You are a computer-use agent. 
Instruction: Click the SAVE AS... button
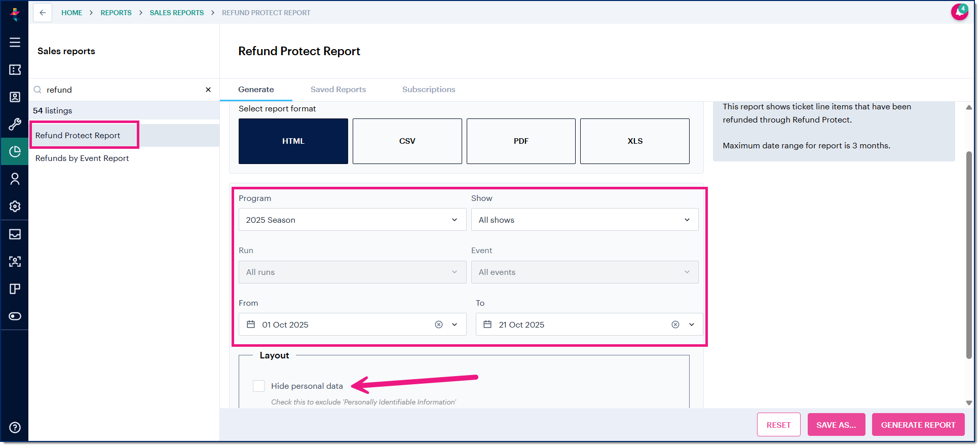click(x=836, y=425)
